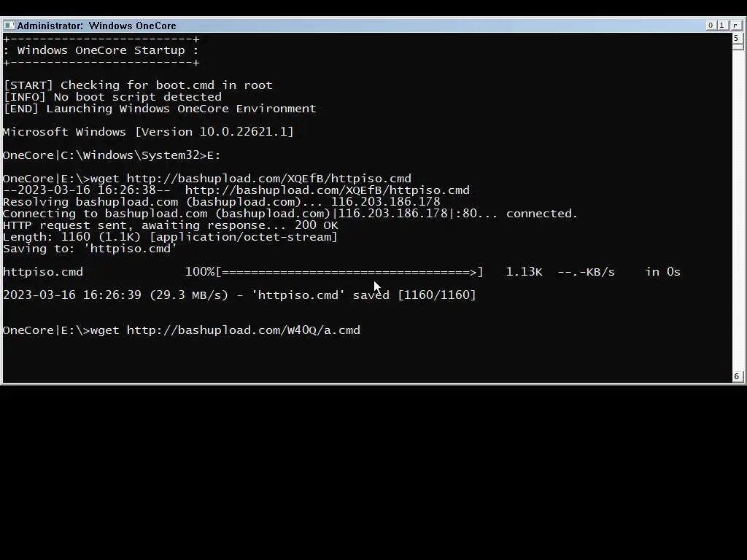The width and height of the screenshot is (747, 560).
Task: Click the 'HTTP request sent, awaiting response... 200 OK' line
Action: coord(171,225)
